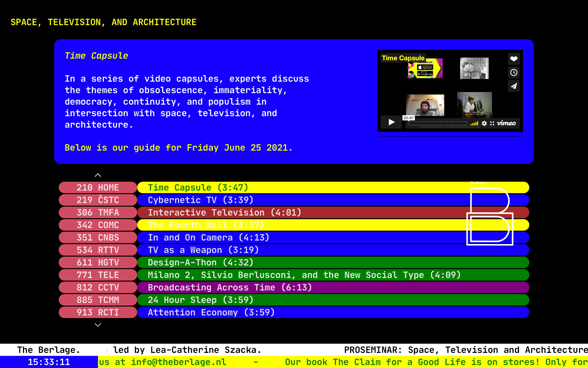This screenshot has width=588, height=368.
Task: Click the italic Time Capsule heading
Action: click(x=96, y=56)
